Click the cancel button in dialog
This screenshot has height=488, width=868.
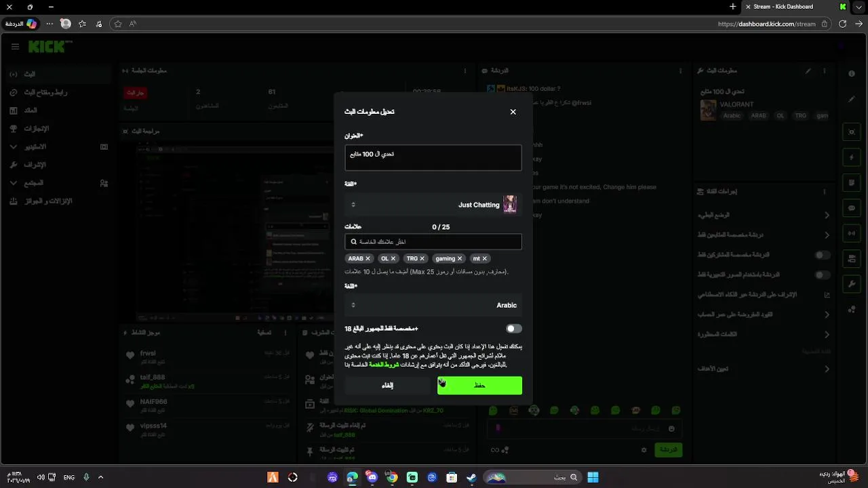(387, 385)
